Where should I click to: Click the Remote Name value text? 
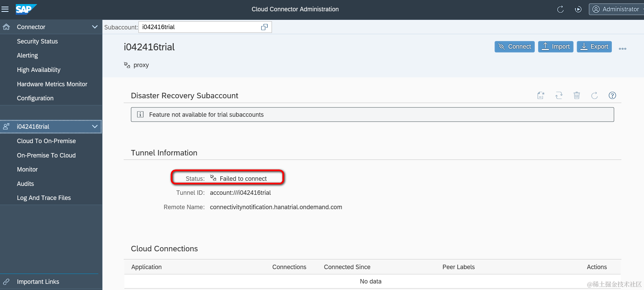pos(276,207)
